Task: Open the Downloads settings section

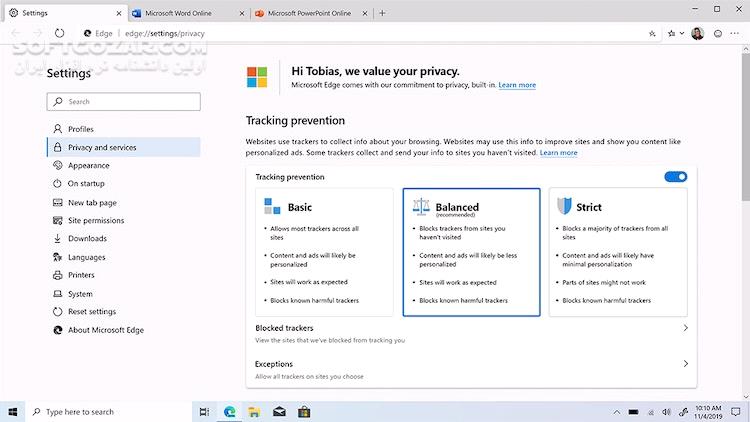Action: click(x=123, y=238)
